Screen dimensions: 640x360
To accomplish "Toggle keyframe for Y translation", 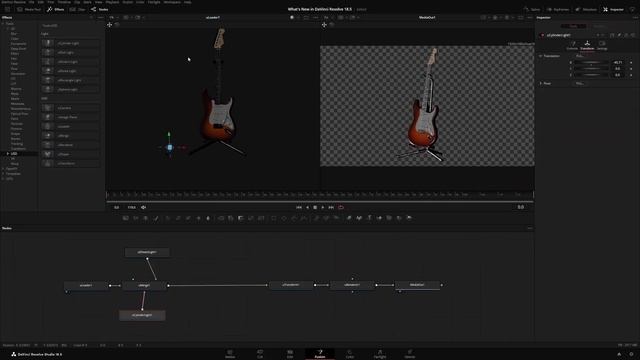I will [631, 69].
